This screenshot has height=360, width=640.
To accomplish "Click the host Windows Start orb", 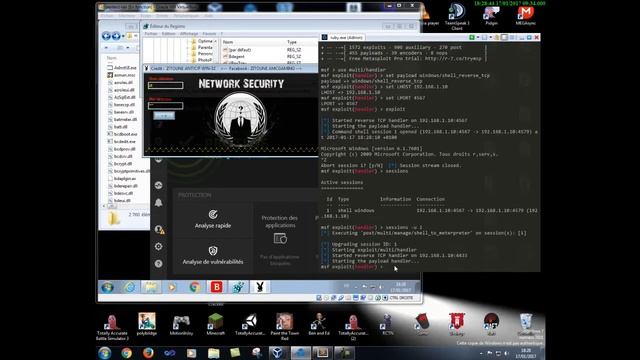I will click(104, 353).
